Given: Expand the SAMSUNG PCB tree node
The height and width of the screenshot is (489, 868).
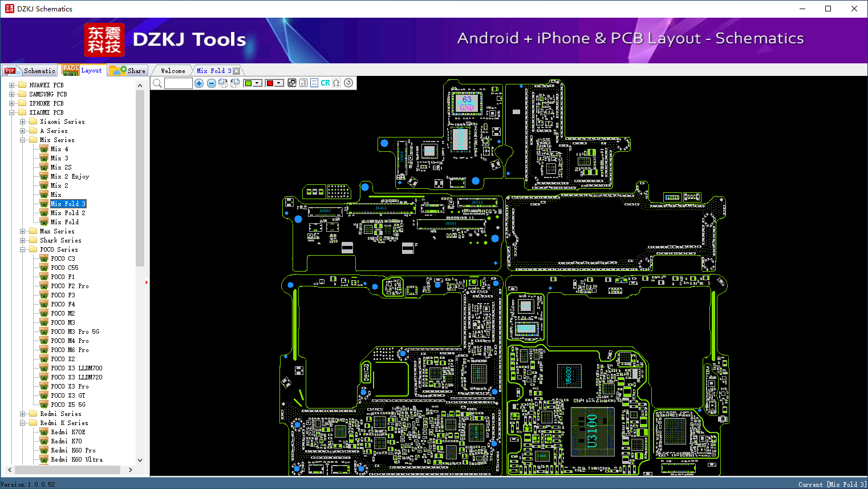Looking at the screenshot, I should 11,94.
